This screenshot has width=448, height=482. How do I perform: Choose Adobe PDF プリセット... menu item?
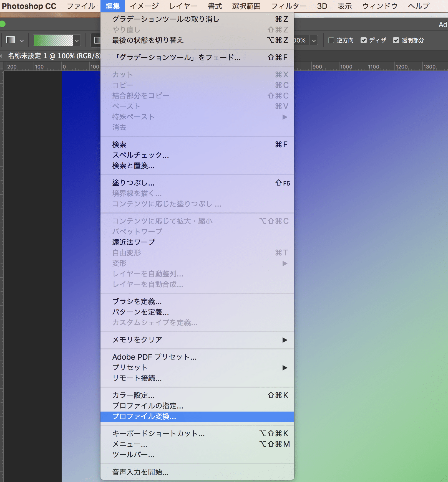[197, 357]
